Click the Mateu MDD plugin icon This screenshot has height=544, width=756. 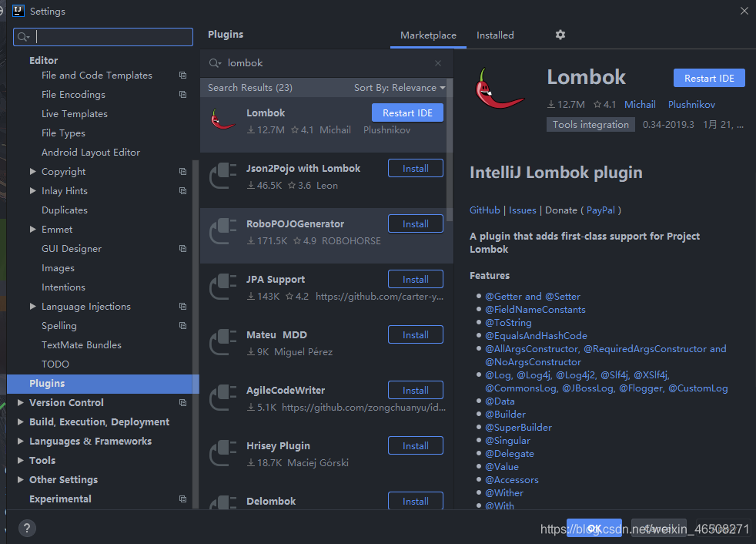[x=223, y=342]
